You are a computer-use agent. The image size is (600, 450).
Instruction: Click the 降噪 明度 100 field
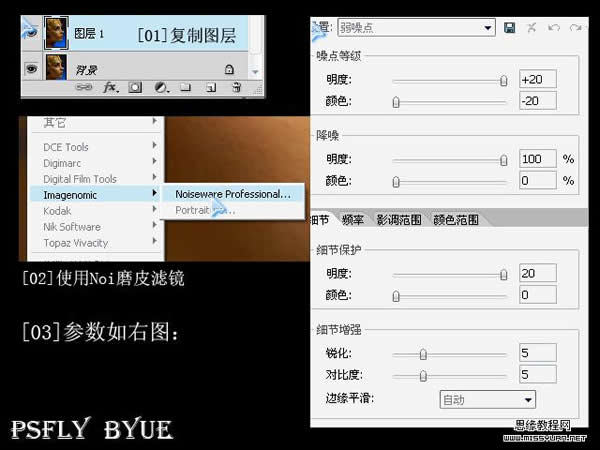pos(538,158)
